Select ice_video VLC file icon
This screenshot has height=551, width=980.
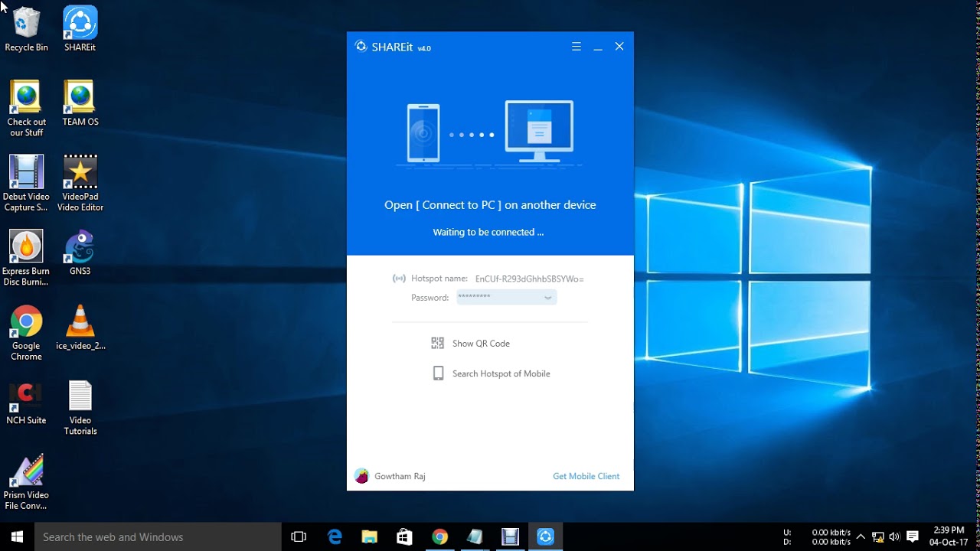(80, 328)
